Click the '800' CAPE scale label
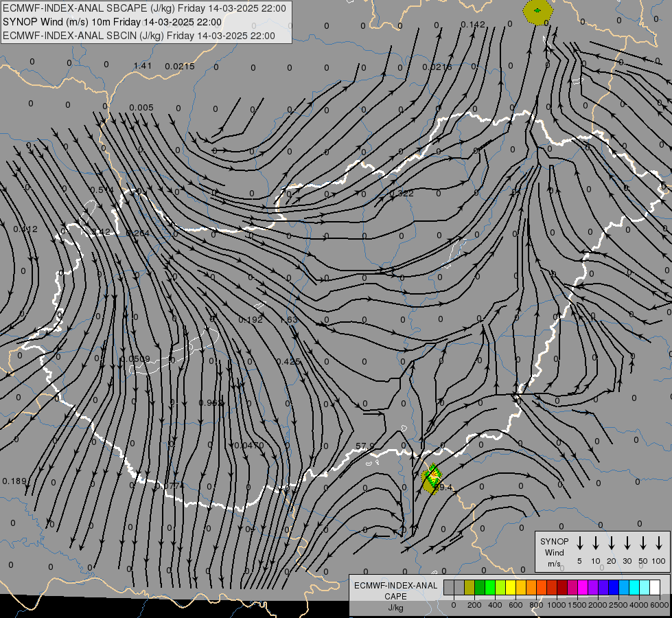This screenshot has width=672, height=618. point(536,605)
